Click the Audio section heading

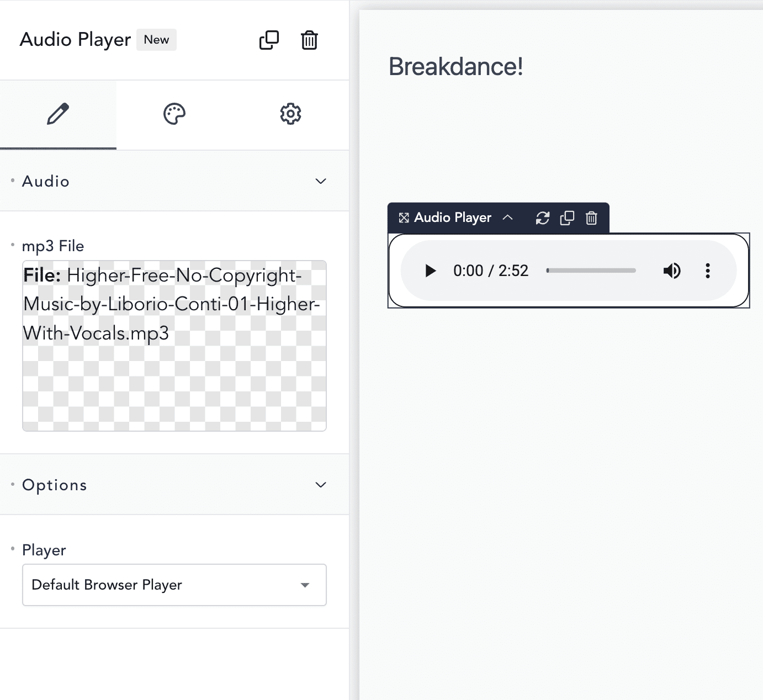(x=46, y=181)
